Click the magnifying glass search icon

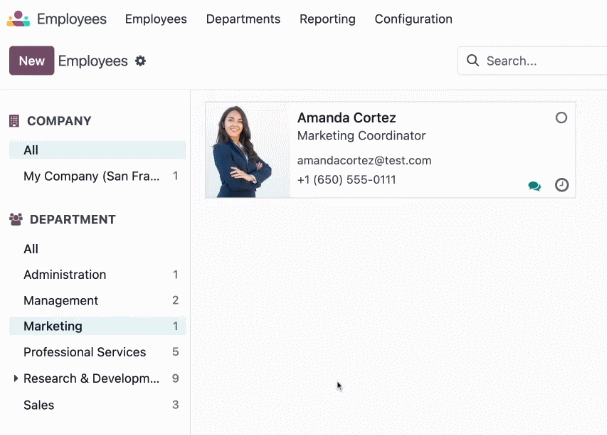pyautogui.click(x=473, y=60)
